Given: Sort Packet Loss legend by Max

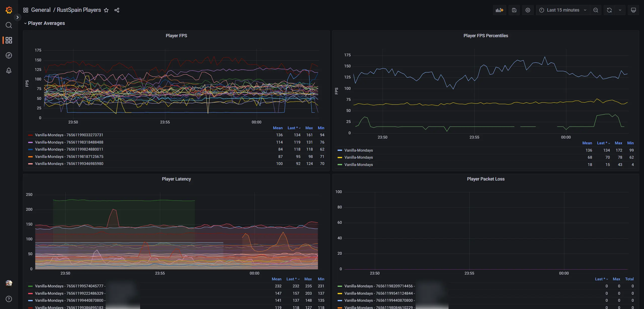Looking at the screenshot, I should 616,279.
